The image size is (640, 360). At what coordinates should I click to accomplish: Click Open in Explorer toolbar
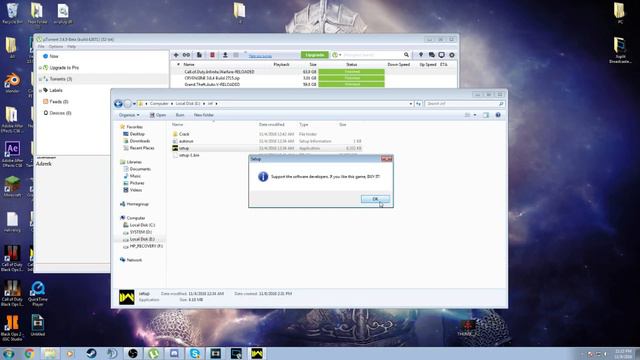[158, 115]
